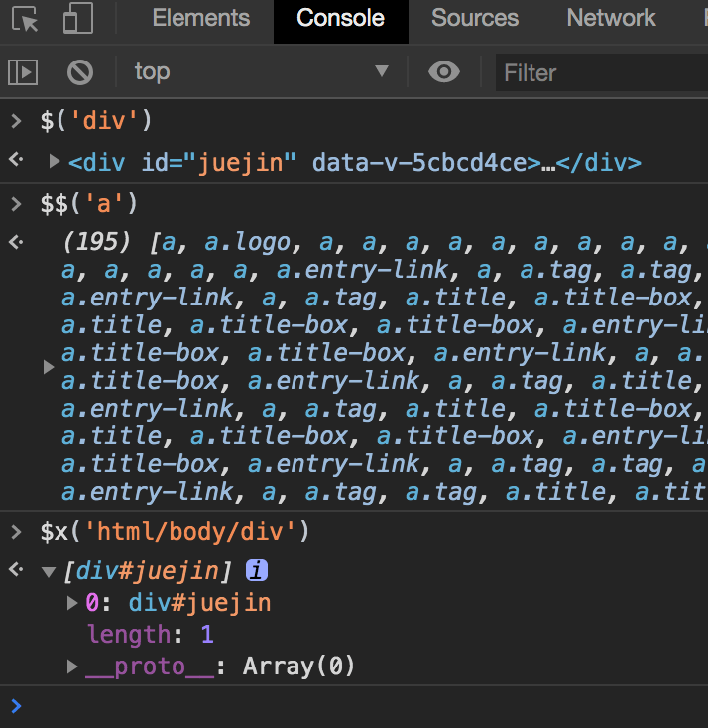This screenshot has height=728, width=708.
Task: Click the $x('html/body/div') command line
Action: [176, 532]
